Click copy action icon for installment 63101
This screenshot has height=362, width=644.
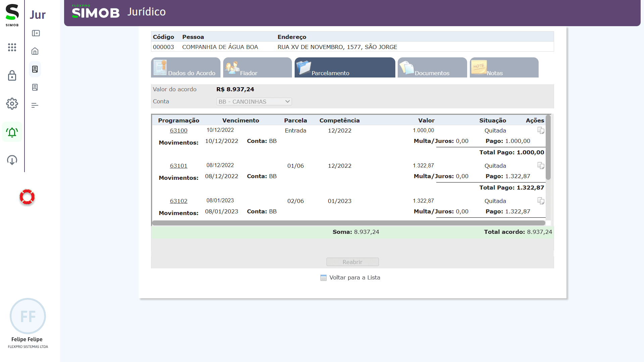click(x=541, y=166)
